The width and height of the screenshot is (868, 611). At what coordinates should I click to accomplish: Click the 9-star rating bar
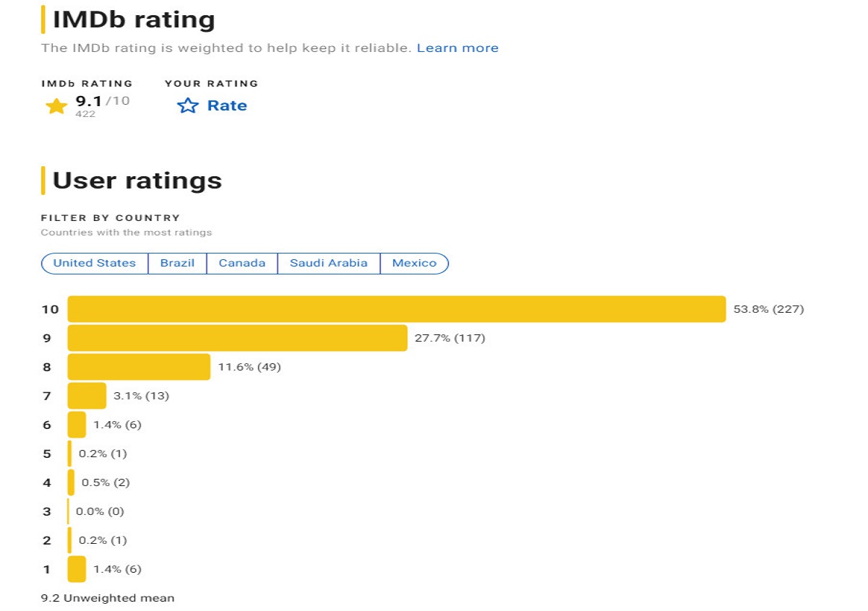(x=238, y=338)
